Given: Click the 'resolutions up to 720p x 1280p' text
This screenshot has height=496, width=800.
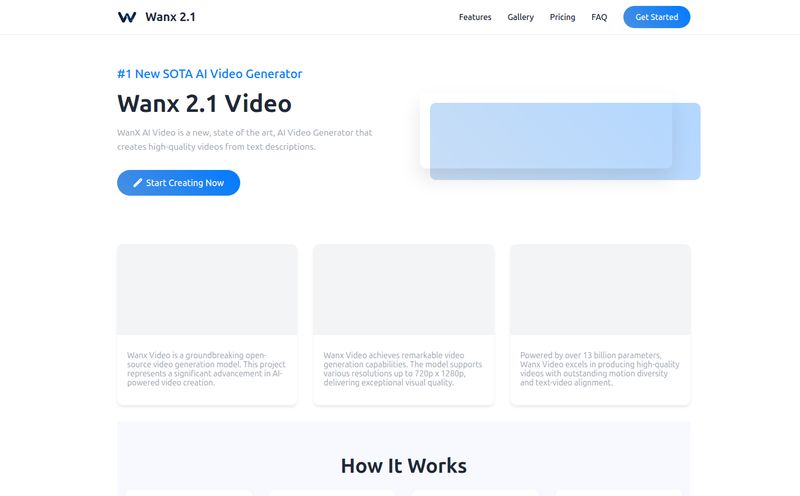Looking at the screenshot, I should (x=403, y=368).
